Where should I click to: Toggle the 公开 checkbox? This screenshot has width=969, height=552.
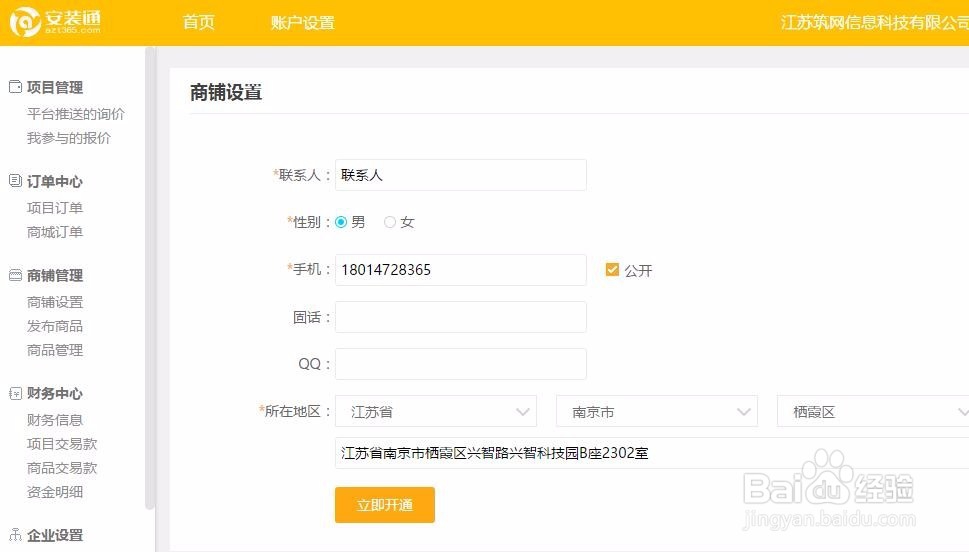[x=612, y=270]
